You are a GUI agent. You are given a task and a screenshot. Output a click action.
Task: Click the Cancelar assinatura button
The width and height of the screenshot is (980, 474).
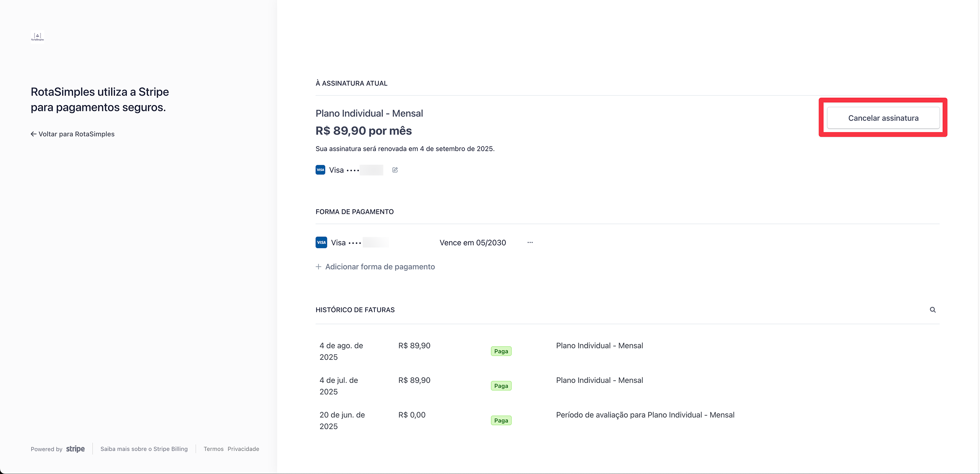pyautogui.click(x=883, y=118)
